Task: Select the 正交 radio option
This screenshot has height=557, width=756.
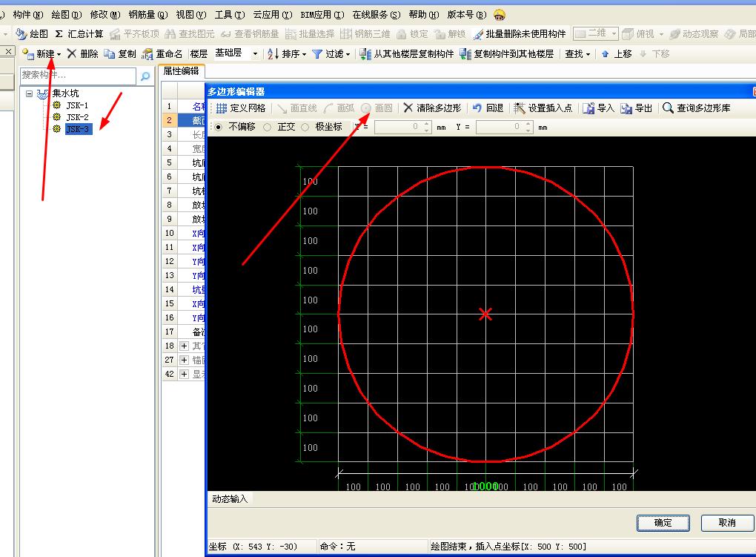Action: point(267,127)
